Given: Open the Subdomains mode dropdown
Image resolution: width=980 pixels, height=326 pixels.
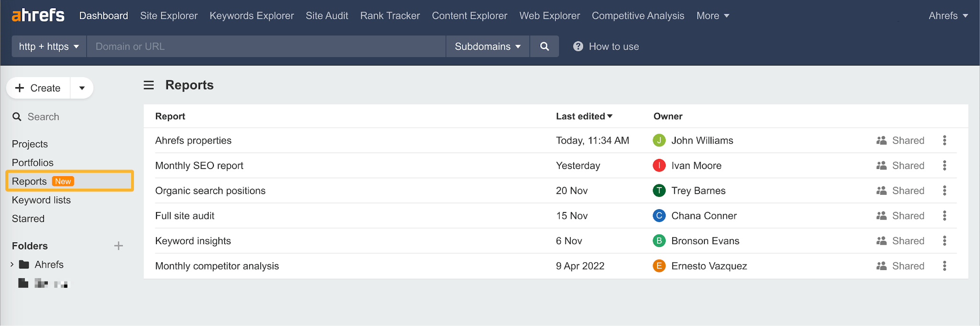Looking at the screenshot, I should pyautogui.click(x=487, y=46).
